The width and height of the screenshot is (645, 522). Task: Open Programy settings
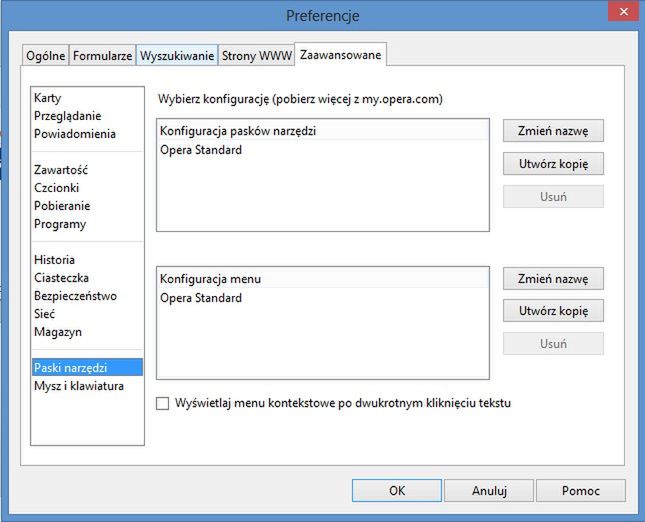[x=87, y=224]
